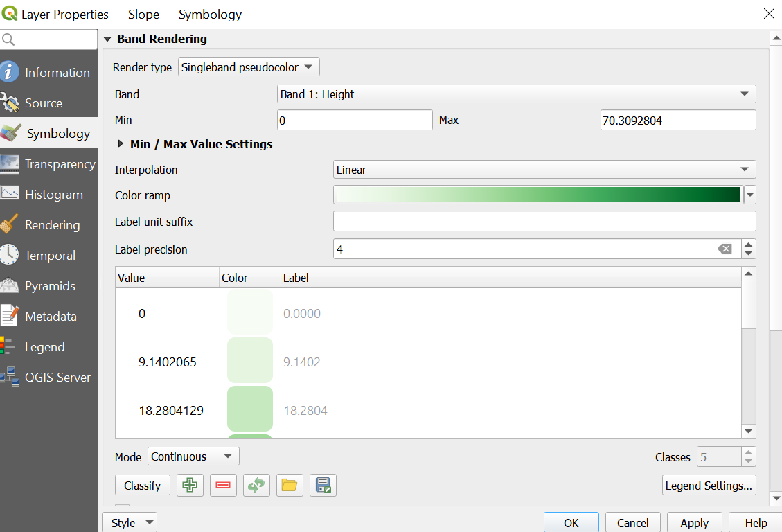Expand Min / Max Value Settings section

121,144
